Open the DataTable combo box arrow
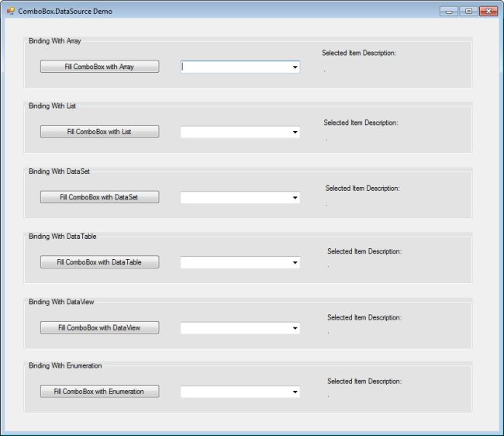The height and width of the screenshot is (436, 504). (295, 263)
